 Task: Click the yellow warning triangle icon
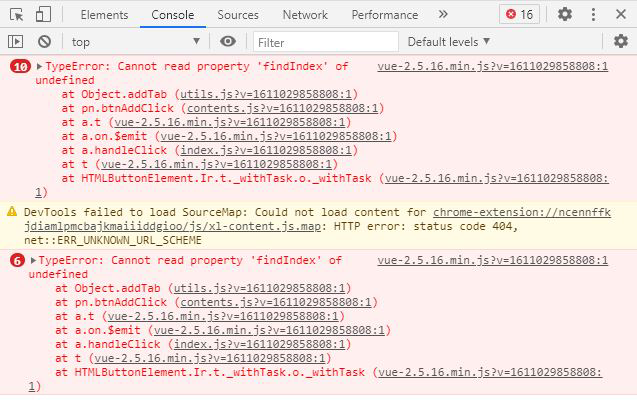tap(12, 211)
